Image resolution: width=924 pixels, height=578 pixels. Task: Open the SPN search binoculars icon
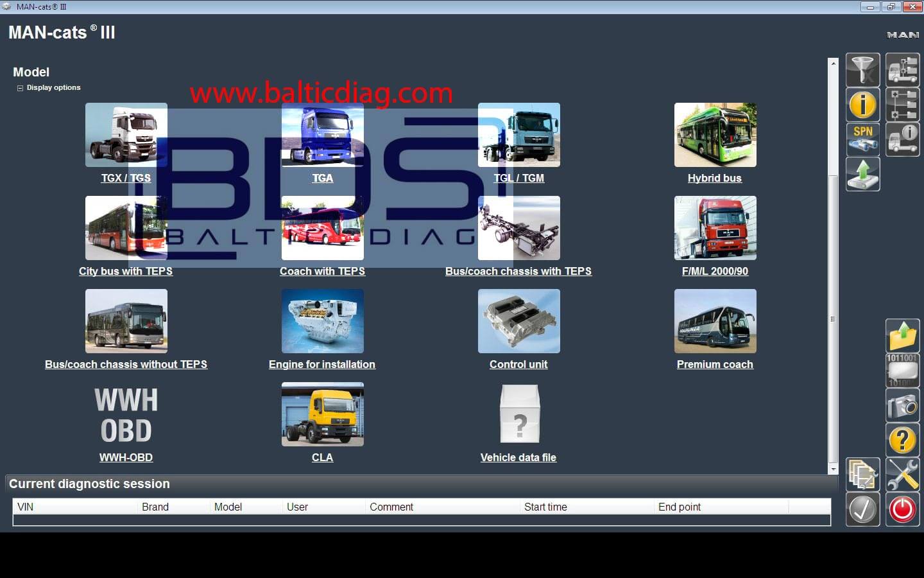[x=862, y=139]
